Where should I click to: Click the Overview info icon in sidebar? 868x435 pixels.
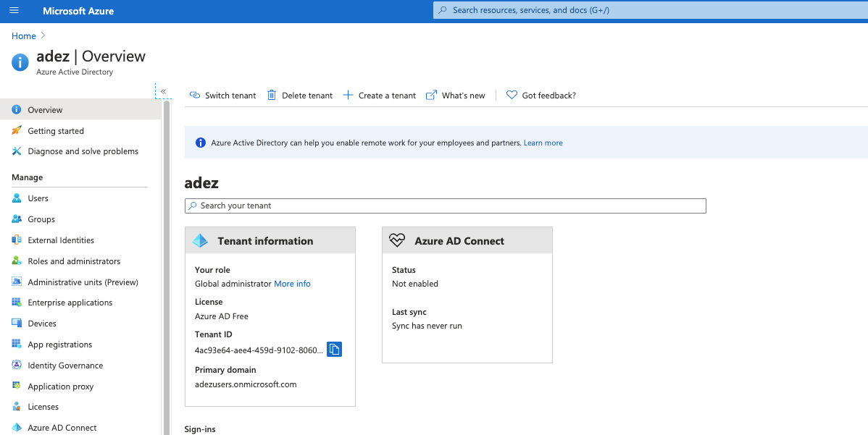click(x=17, y=109)
